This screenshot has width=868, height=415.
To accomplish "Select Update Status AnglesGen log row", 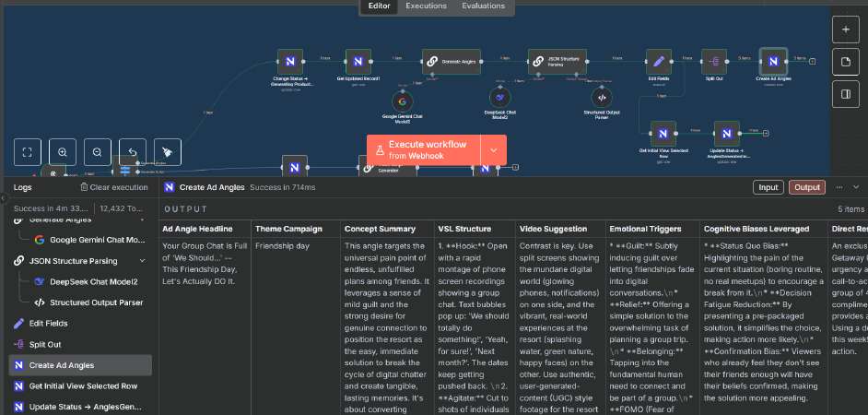I will coord(80,407).
